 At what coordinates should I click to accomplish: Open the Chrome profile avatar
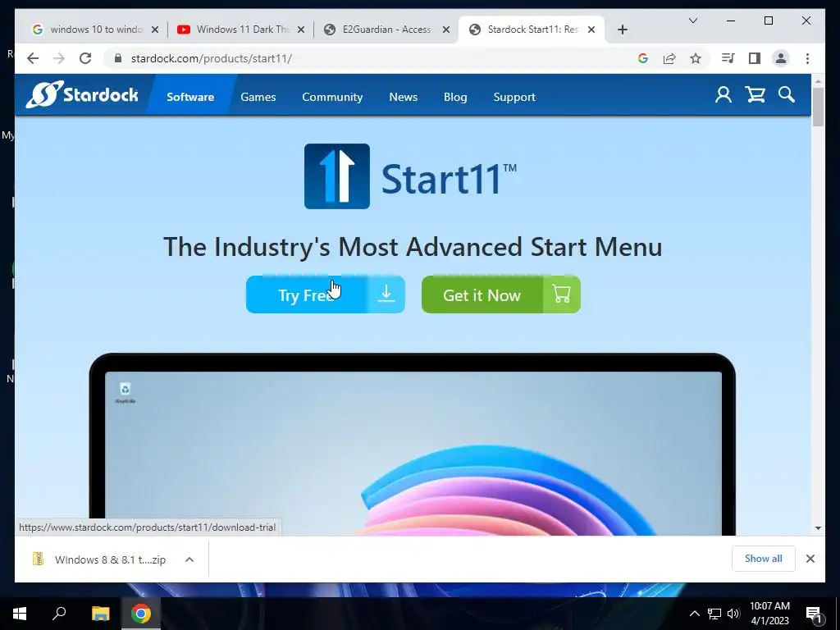(781, 58)
